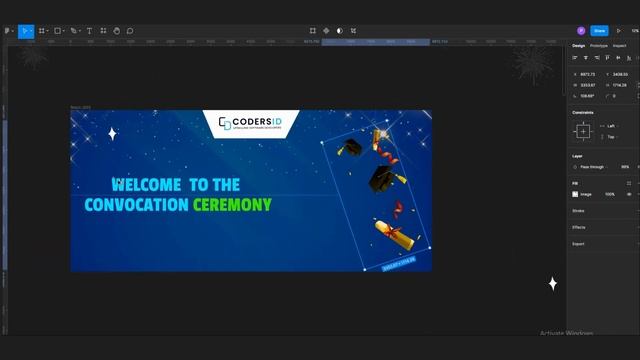Toggle Fill visibility eye icon

[629, 194]
